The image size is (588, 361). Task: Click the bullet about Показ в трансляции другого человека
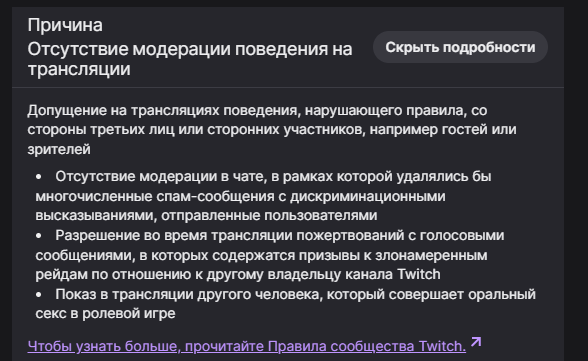[x=285, y=304]
